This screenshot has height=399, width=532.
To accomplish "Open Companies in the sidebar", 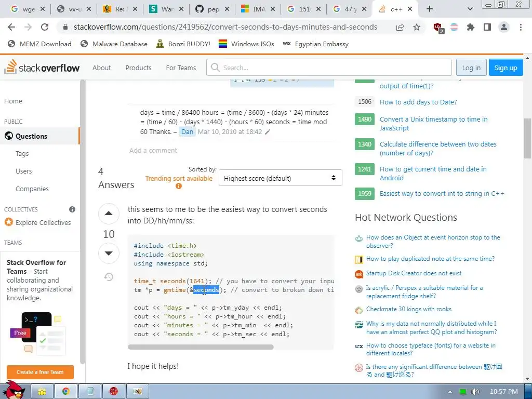I will [32, 189].
